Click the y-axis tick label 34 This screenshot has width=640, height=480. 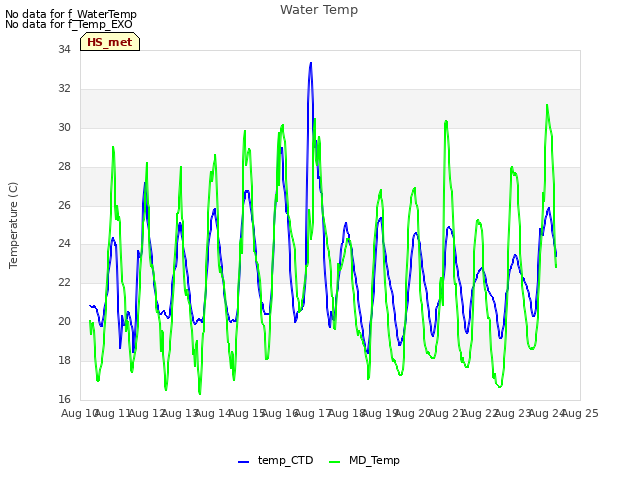pos(64,49)
